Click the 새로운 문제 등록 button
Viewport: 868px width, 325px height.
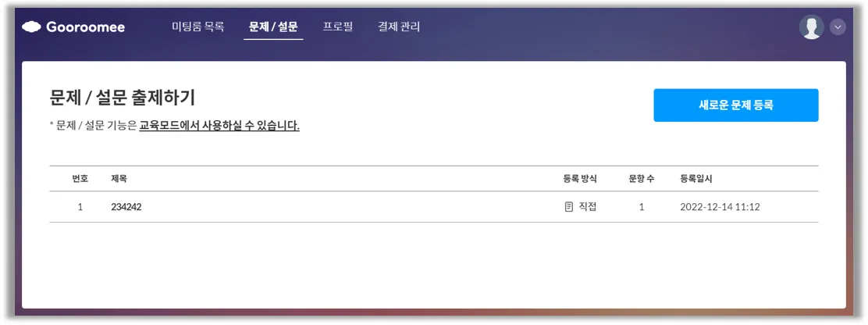(x=736, y=105)
